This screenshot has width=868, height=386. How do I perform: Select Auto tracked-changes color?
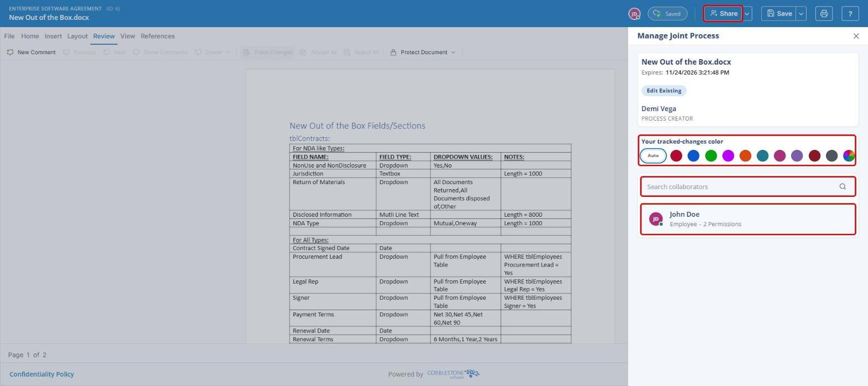(653, 156)
